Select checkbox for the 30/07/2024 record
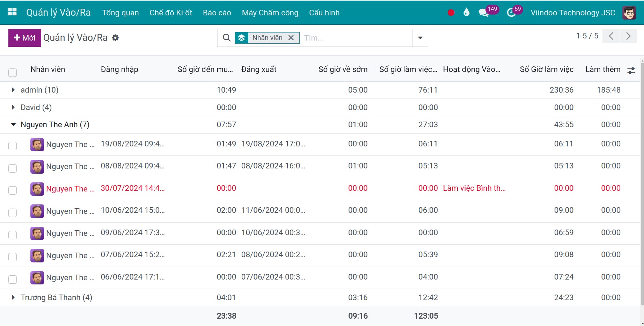The height and width of the screenshot is (326, 644). pos(13,190)
